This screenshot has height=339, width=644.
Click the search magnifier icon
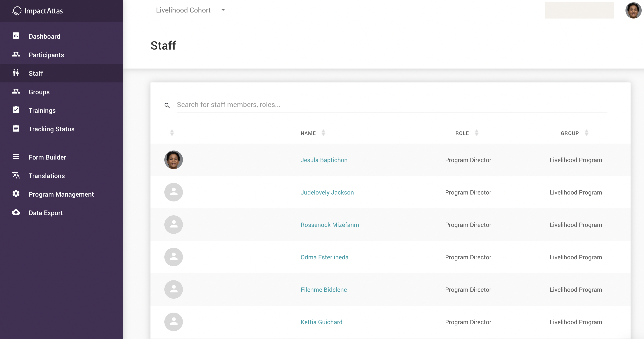(167, 105)
